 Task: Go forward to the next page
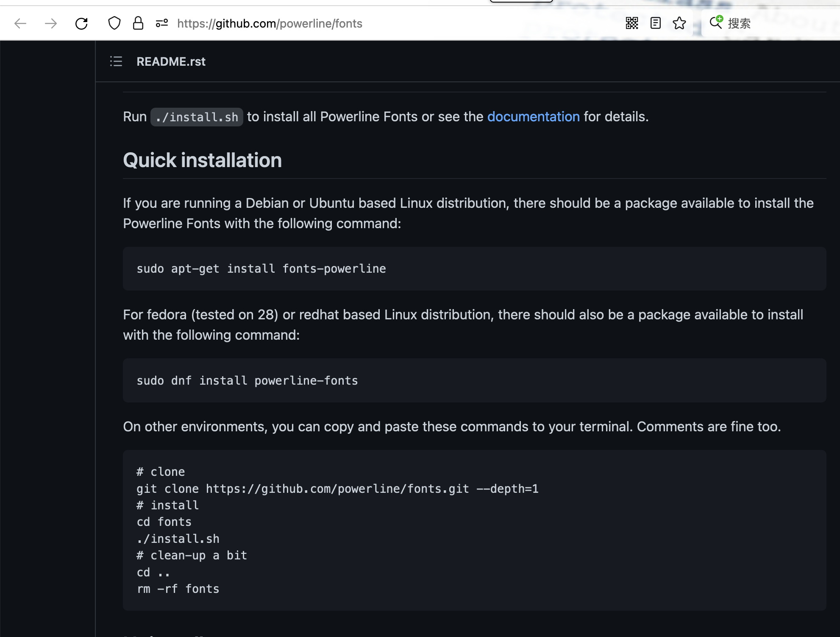click(51, 23)
